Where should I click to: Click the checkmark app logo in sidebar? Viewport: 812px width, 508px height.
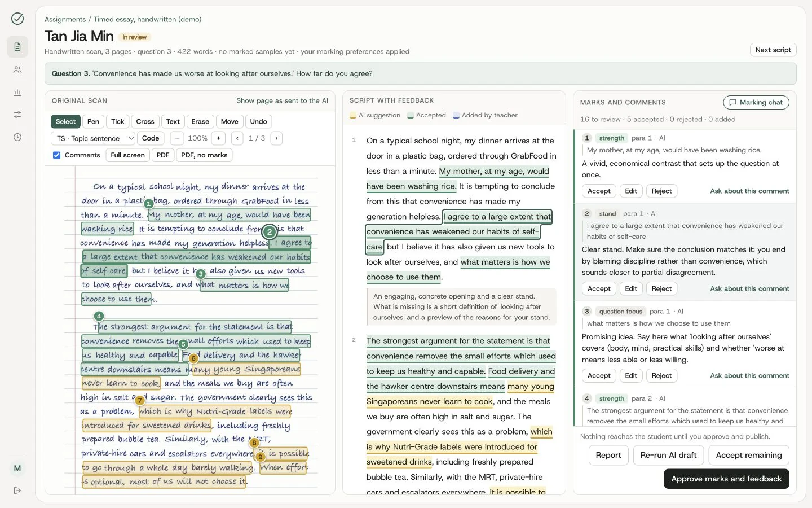[17, 19]
